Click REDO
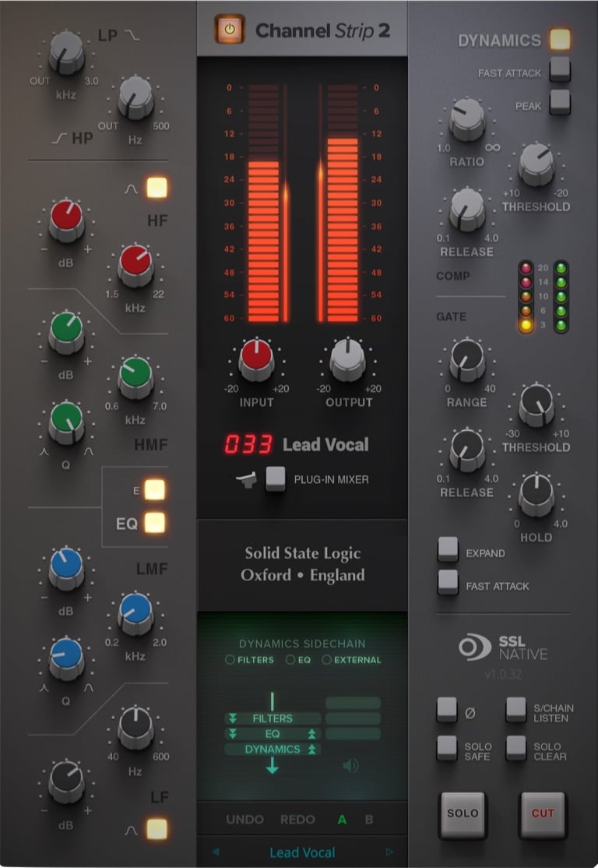Image resolution: width=598 pixels, height=868 pixels. click(297, 819)
